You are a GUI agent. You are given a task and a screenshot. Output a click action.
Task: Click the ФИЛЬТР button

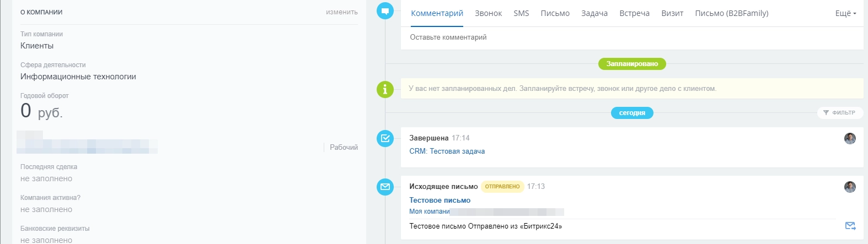(x=839, y=113)
